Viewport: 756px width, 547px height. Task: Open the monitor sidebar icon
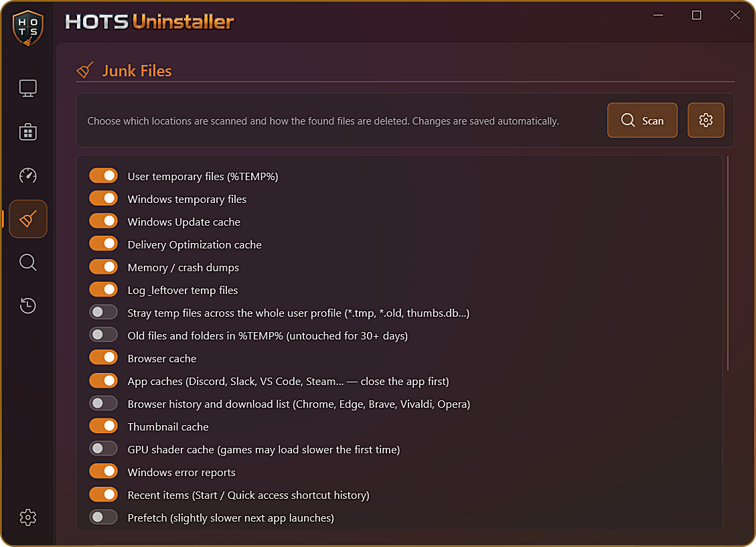pos(28,88)
